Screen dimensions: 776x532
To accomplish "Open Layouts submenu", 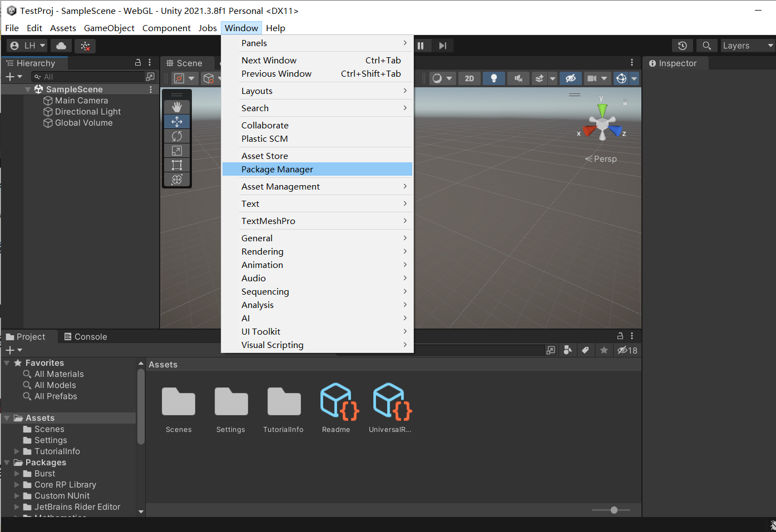I will pyautogui.click(x=317, y=91).
